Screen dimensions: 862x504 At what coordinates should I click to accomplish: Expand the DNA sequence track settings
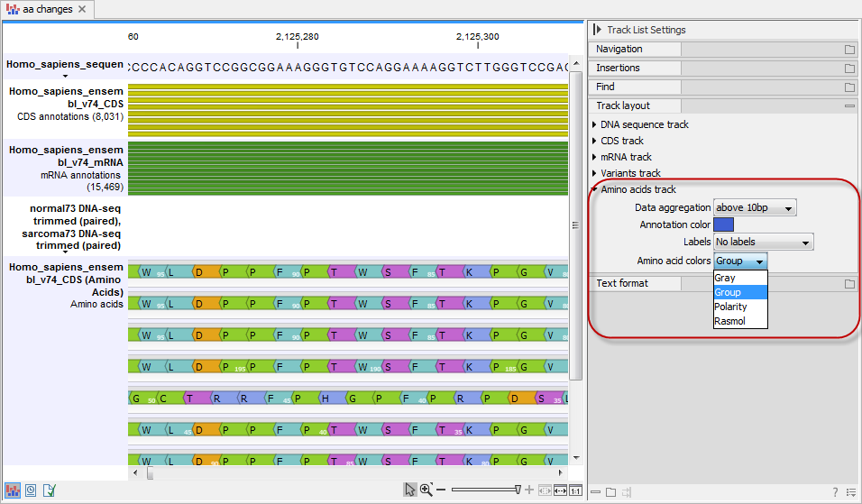(594, 124)
